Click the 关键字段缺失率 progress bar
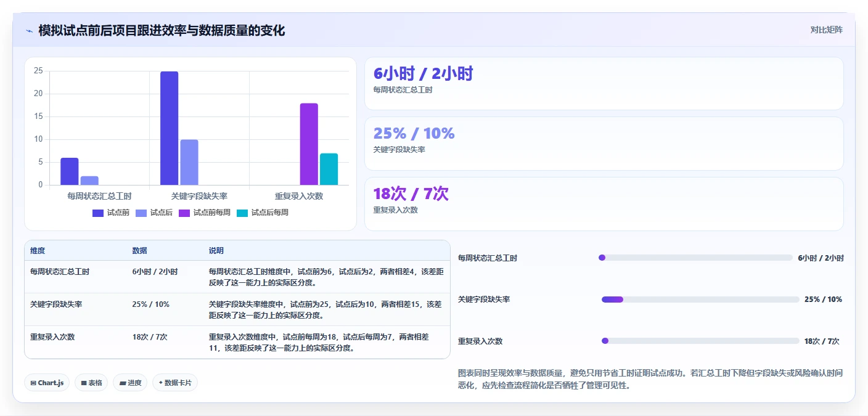Screen dimensions: 868x416 point(700,300)
